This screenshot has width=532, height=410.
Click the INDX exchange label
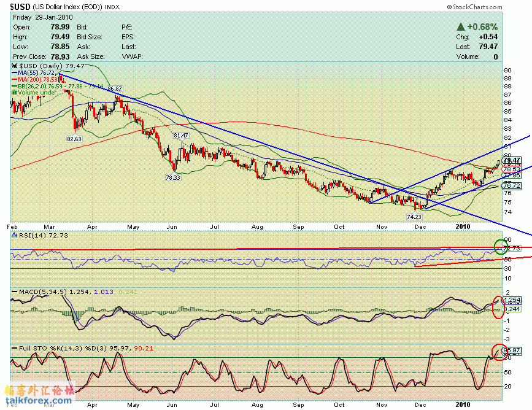[x=112, y=7]
